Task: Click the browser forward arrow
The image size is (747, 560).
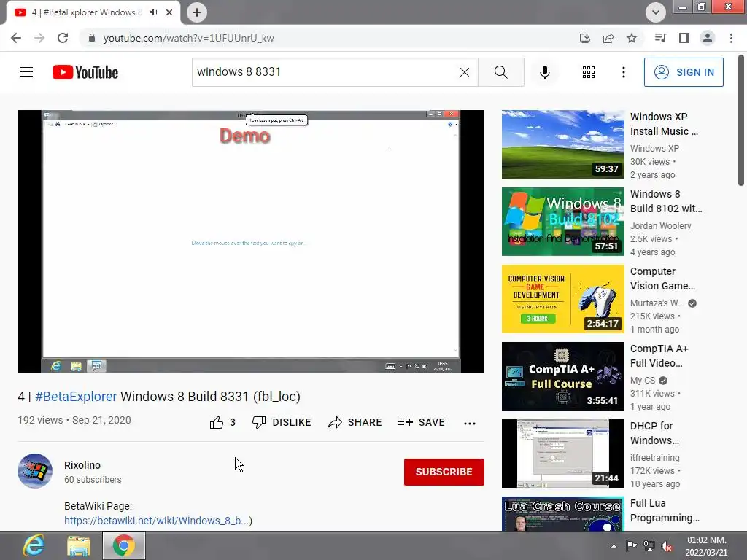Action: [39, 38]
